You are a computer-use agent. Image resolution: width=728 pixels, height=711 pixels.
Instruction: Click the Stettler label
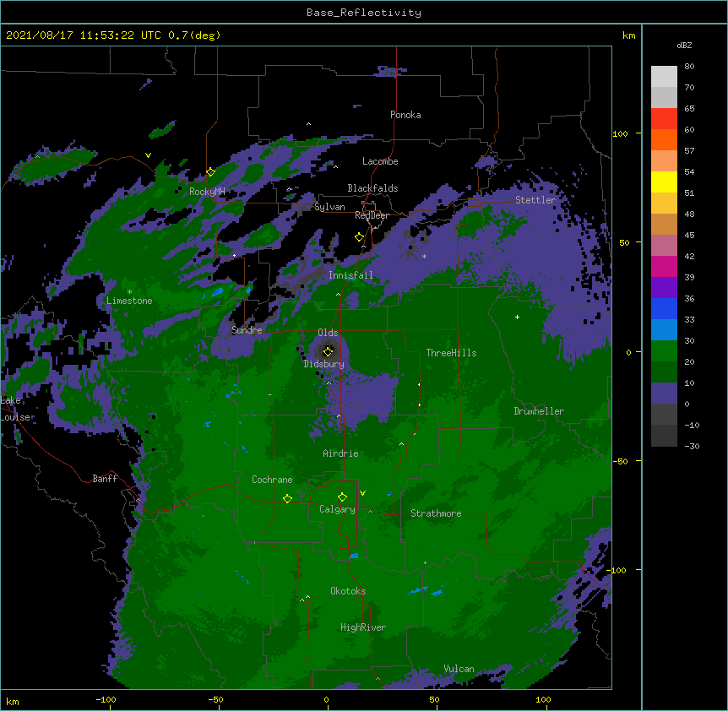coord(535,200)
